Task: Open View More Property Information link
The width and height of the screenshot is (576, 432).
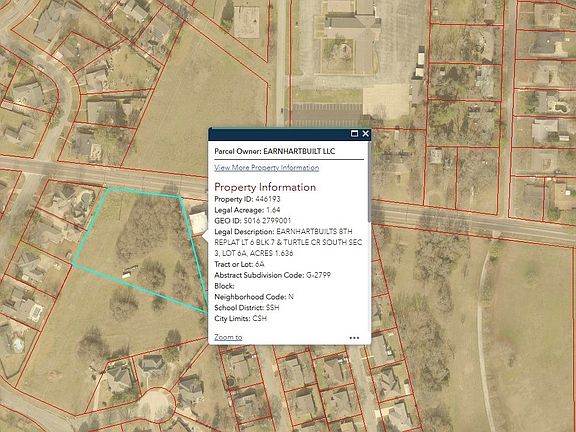Action: coord(267,168)
